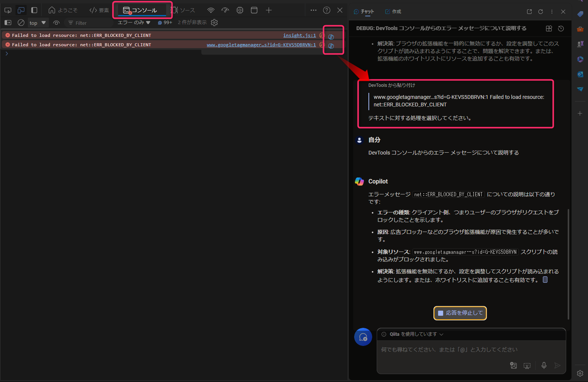Clear the console with circle-slash icon

coord(21,23)
